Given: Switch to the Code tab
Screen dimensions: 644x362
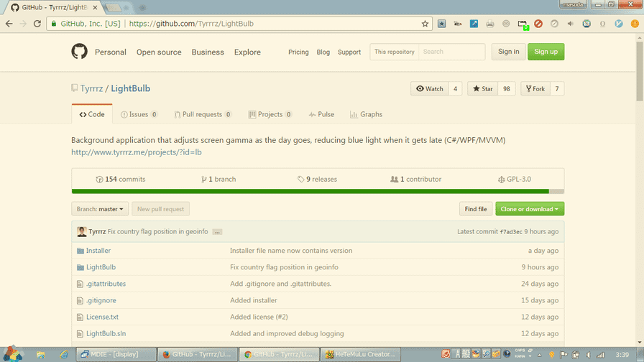Looking at the screenshot, I should click(x=92, y=114).
